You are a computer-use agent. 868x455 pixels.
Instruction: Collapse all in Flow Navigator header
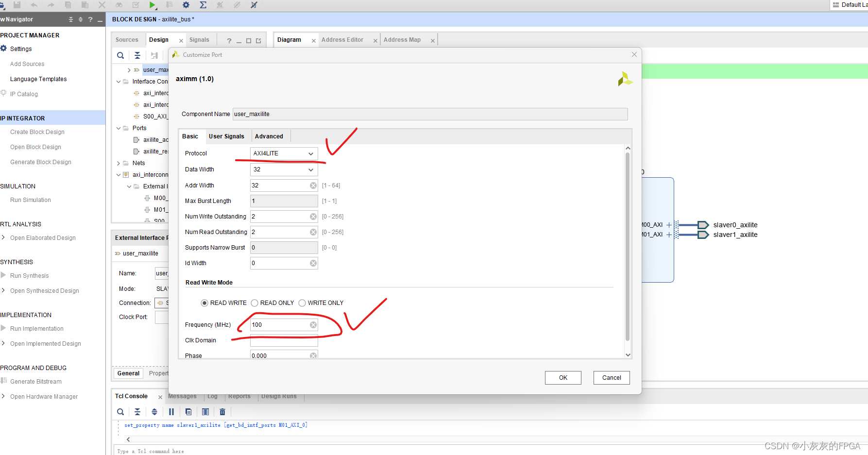coord(71,19)
